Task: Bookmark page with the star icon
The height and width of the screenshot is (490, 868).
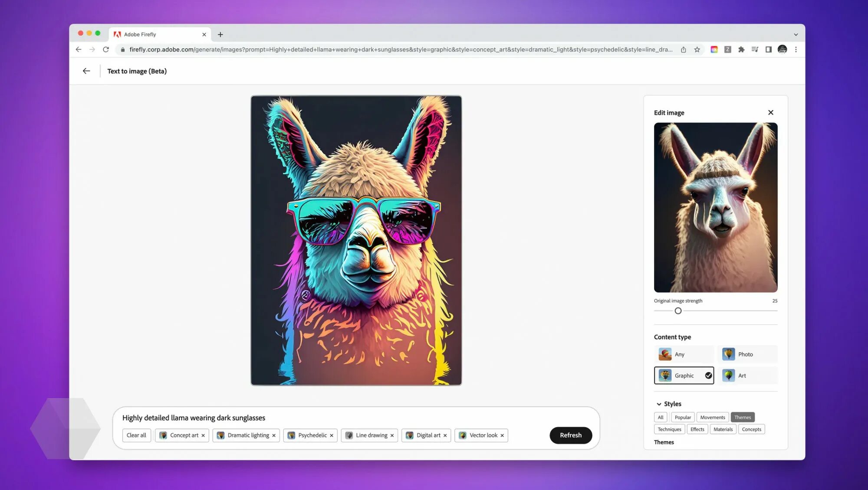Action: click(697, 49)
